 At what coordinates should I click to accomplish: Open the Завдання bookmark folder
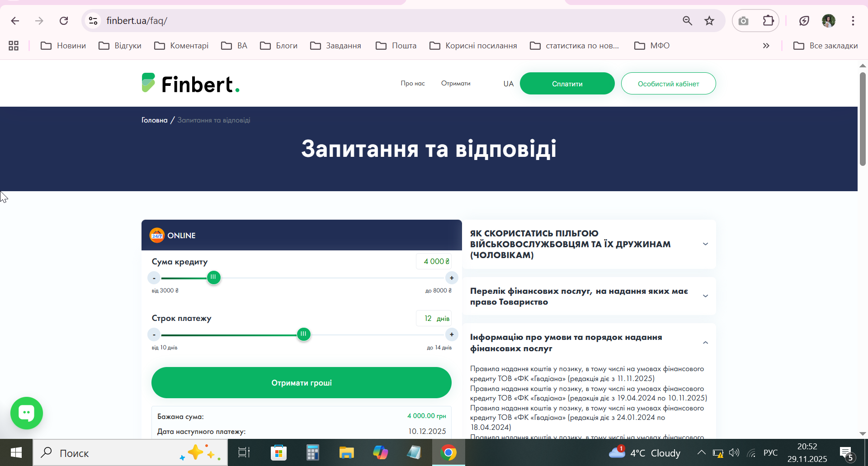(x=335, y=46)
